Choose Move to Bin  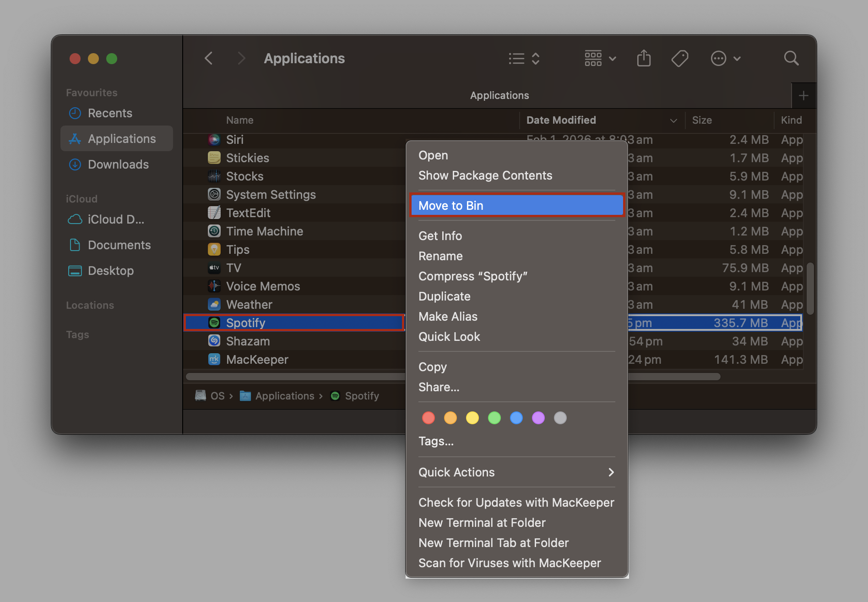pos(517,206)
